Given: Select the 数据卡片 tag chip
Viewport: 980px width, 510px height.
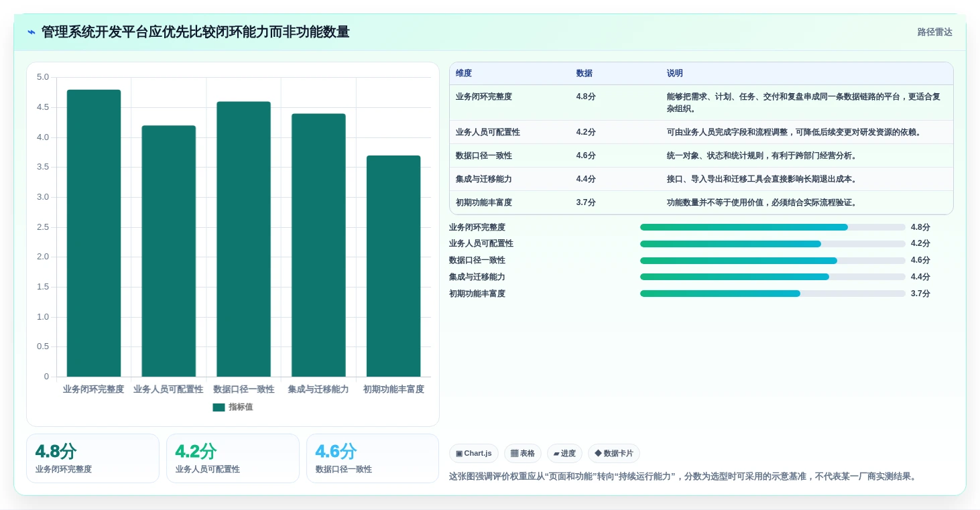Looking at the screenshot, I should pyautogui.click(x=614, y=454).
